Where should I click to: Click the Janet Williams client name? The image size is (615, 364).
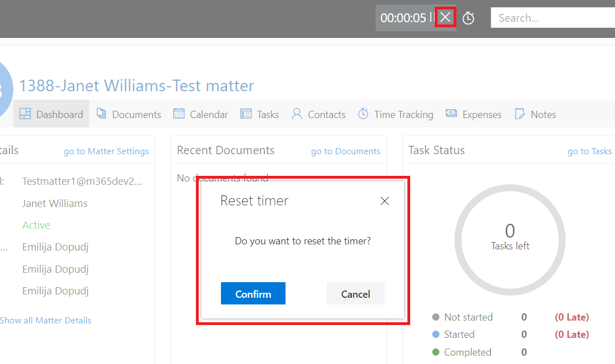click(x=55, y=204)
